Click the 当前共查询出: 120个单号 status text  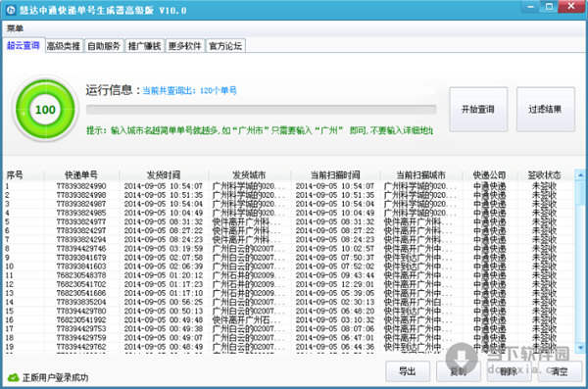tap(190, 91)
